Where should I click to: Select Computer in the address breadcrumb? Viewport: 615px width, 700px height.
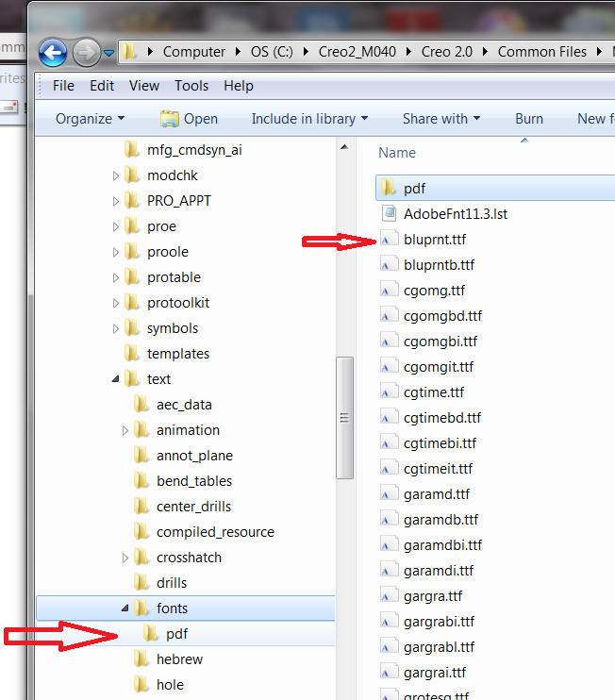pos(194,52)
